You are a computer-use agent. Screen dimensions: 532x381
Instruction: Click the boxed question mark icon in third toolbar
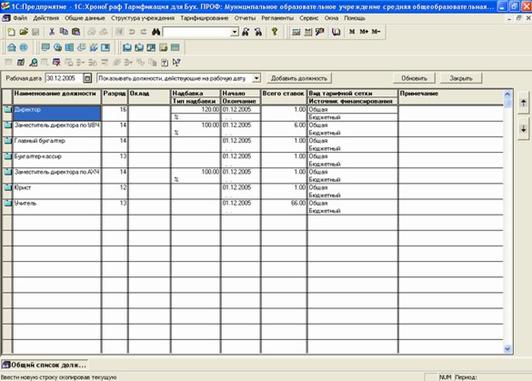click(165, 62)
